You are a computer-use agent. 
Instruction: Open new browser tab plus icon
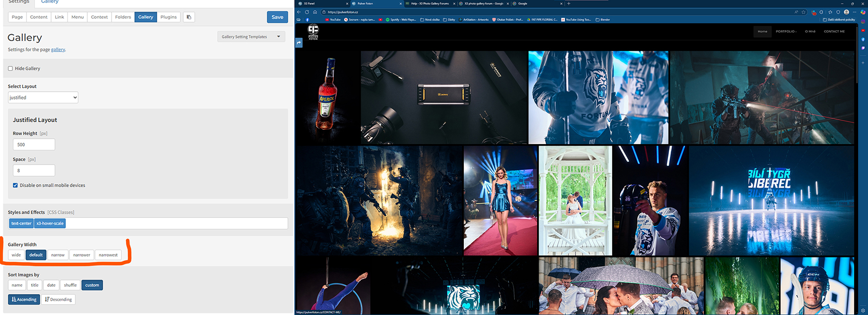(569, 3)
